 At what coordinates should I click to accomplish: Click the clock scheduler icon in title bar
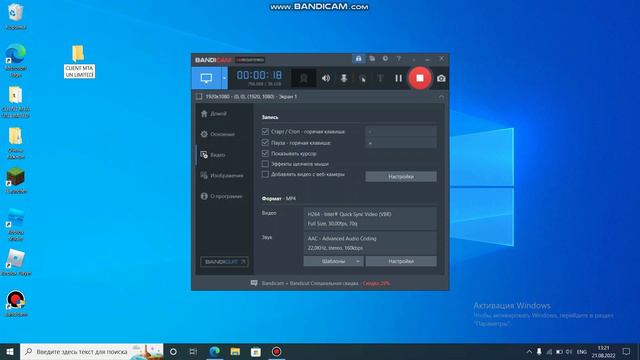click(x=385, y=59)
